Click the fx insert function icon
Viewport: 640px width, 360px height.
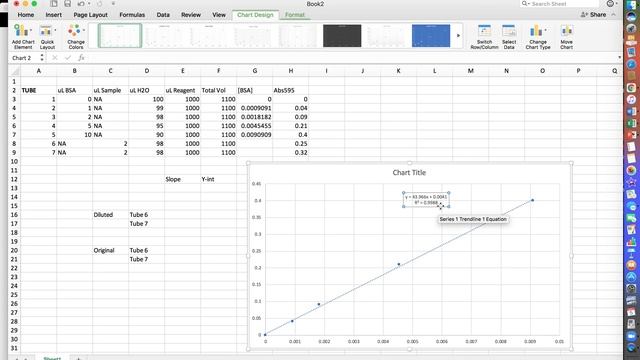tap(81, 58)
